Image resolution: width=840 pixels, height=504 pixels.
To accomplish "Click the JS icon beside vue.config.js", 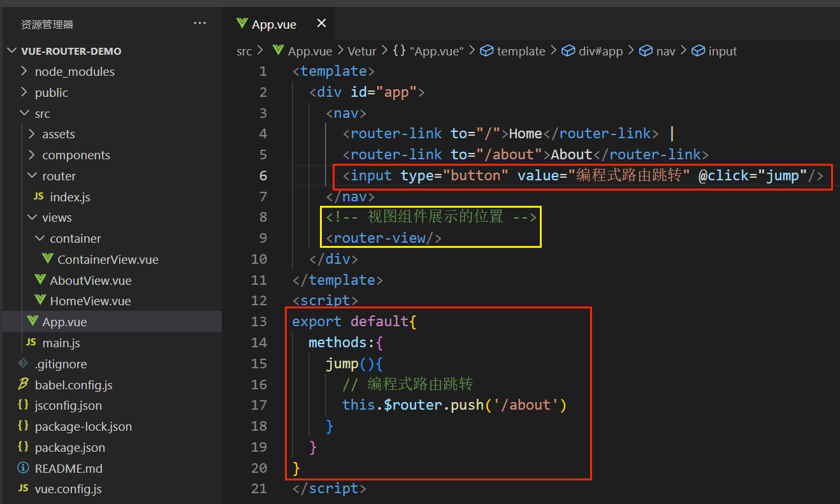I will tap(23, 489).
